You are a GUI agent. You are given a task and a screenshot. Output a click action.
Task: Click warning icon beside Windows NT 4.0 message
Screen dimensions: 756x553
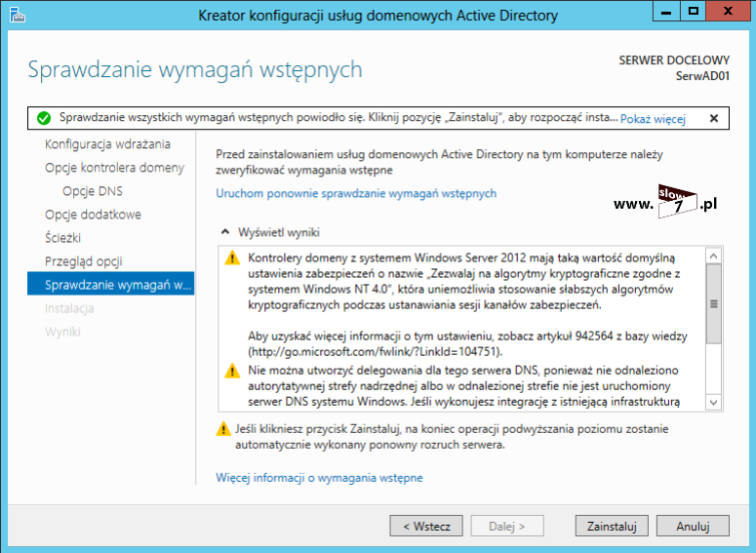click(x=232, y=258)
